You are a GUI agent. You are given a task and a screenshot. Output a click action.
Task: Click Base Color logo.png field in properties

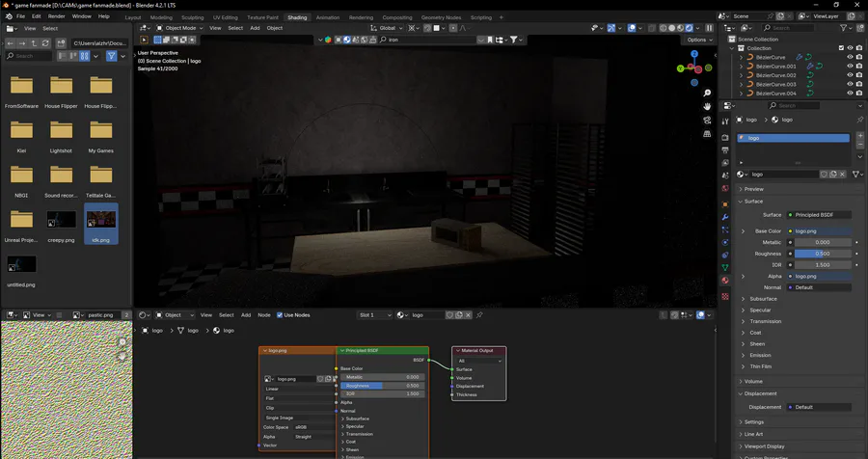click(x=819, y=230)
